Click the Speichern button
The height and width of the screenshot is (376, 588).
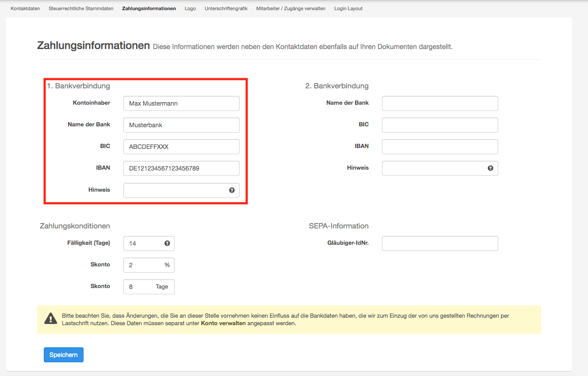coord(64,355)
